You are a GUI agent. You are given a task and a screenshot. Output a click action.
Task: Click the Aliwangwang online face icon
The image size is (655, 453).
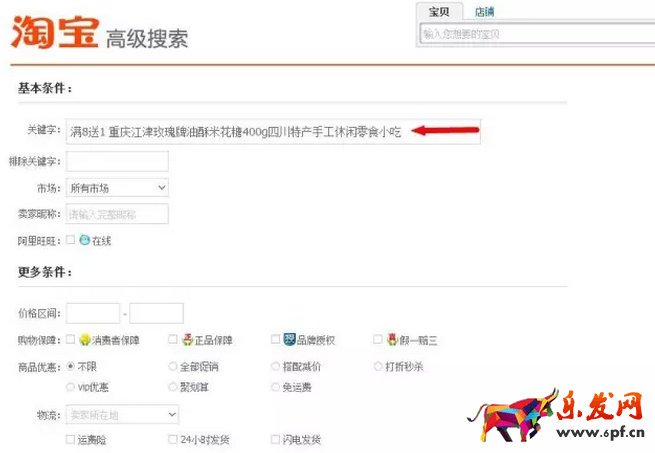pos(85,240)
